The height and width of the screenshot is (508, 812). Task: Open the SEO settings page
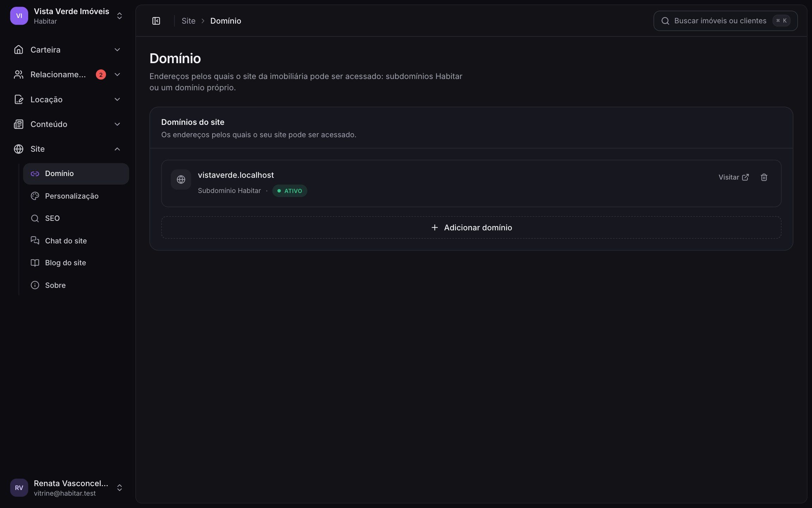[x=76, y=218]
